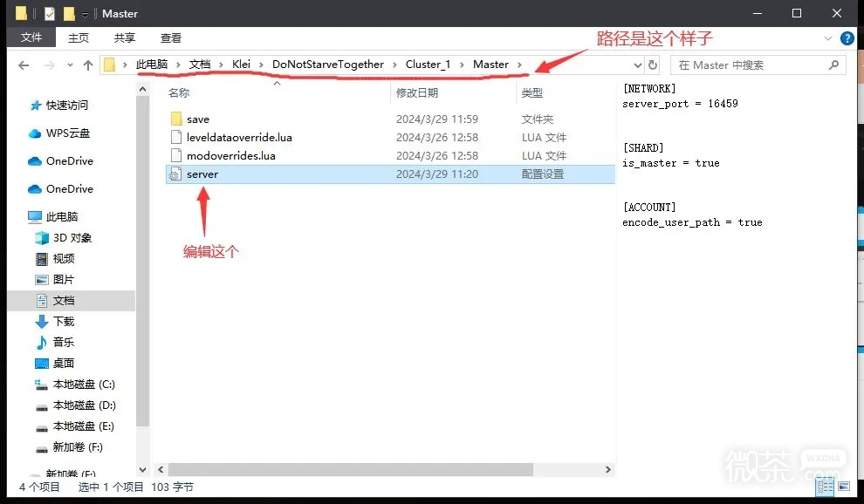Open the 下载 download arrow icon
This screenshot has width=864, height=504.
click(x=41, y=322)
